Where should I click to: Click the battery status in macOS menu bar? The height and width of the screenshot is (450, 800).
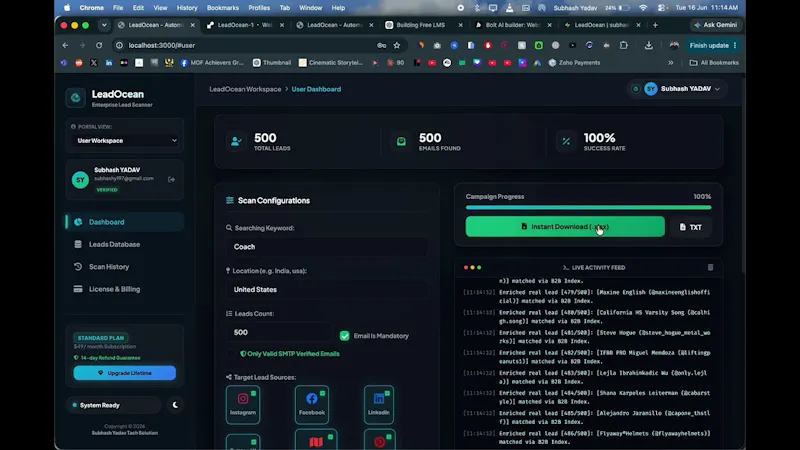[x=617, y=8]
